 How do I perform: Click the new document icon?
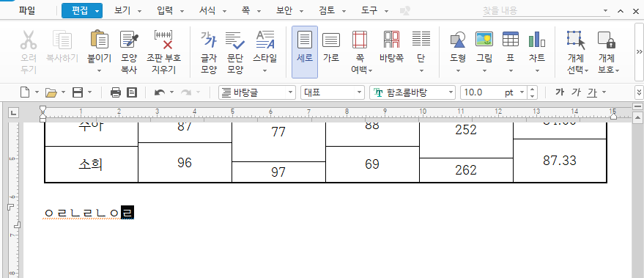(26, 92)
